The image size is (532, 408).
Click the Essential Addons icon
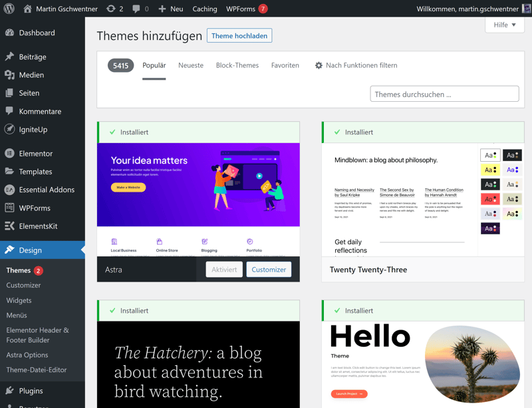(x=9, y=190)
